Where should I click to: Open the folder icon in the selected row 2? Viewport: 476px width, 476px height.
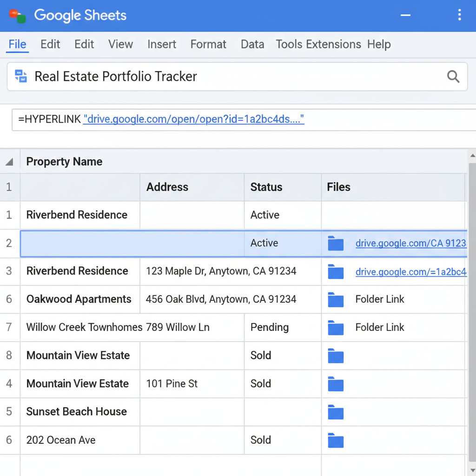[336, 243]
